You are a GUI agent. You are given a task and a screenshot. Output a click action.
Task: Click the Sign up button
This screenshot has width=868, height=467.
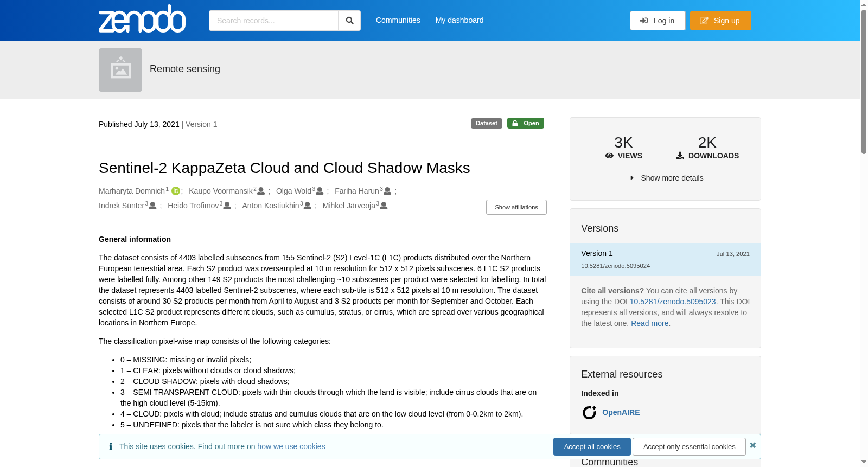pyautogui.click(x=720, y=21)
